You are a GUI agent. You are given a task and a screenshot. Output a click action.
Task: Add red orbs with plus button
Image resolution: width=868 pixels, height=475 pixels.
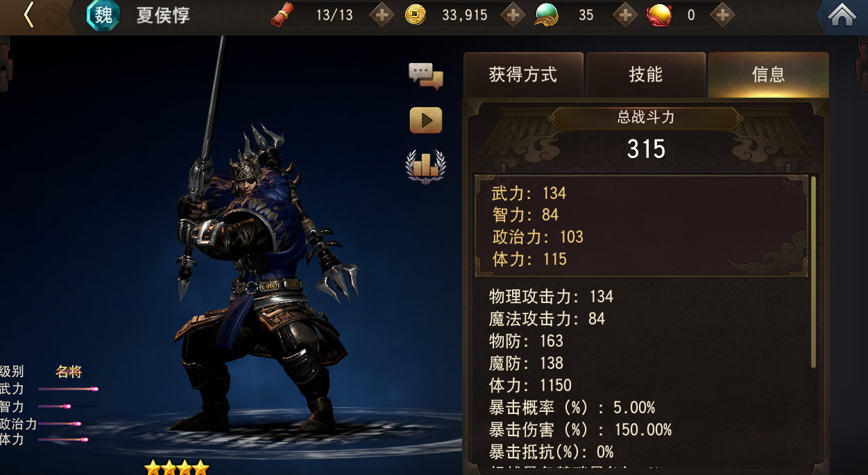click(722, 15)
